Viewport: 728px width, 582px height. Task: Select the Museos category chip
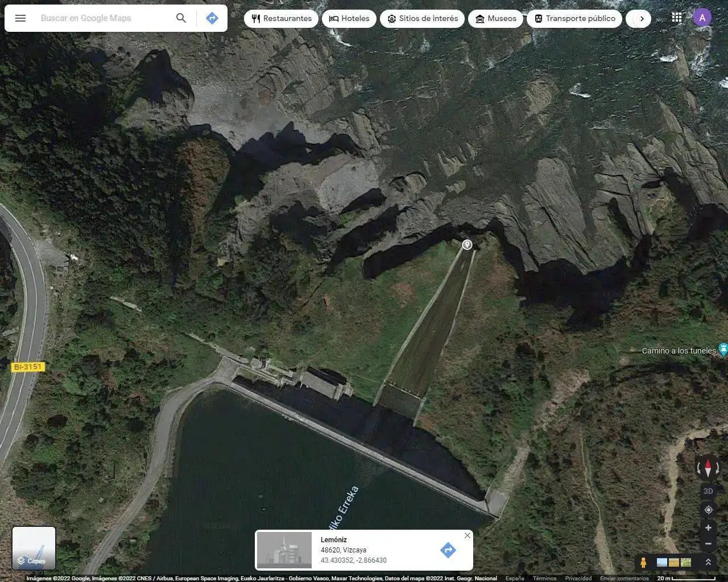(x=495, y=18)
